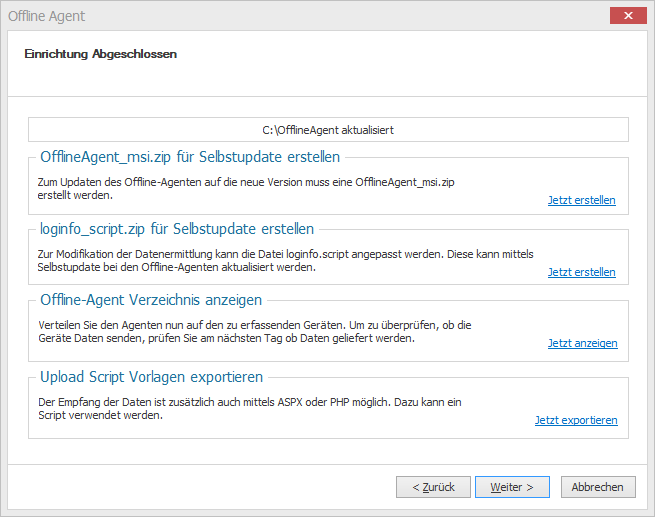Click 'Jetzt erstellen' for loginfo_script.zip
The width and height of the screenshot is (655, 517).
coord(581,272)
